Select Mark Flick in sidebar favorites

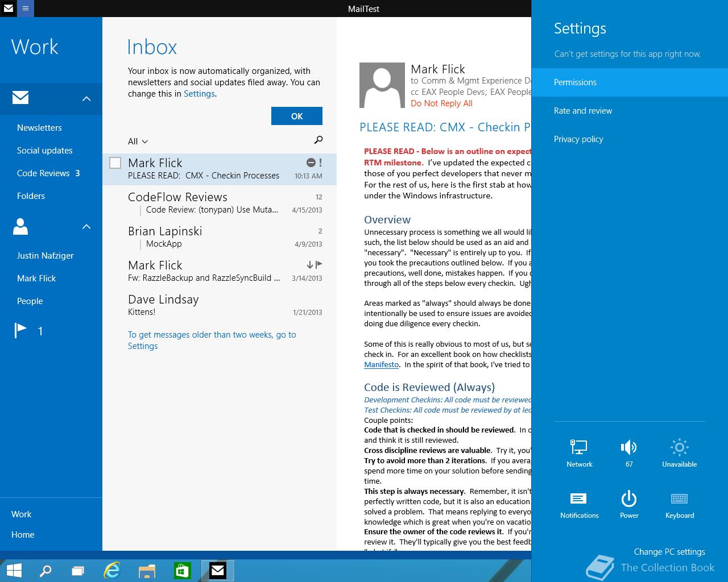click(36, 278)
